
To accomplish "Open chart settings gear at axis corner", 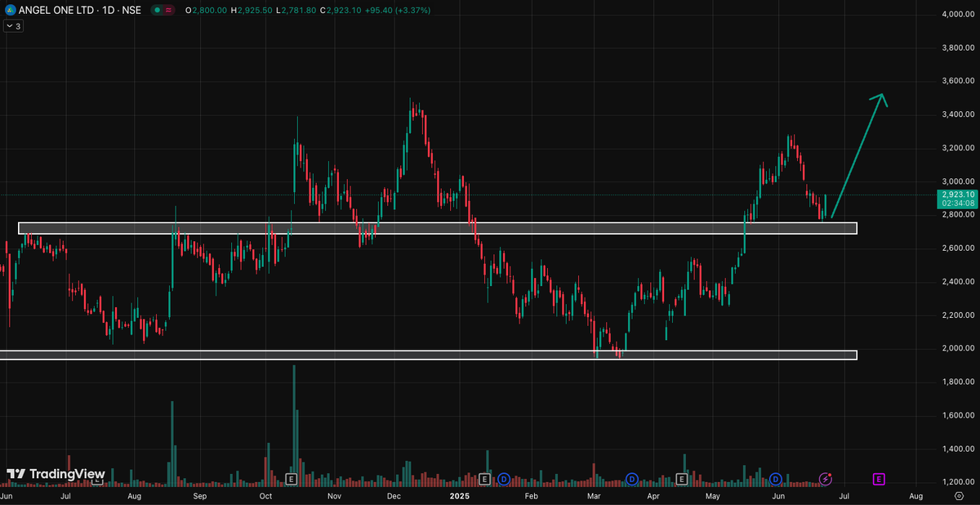I will click(959, 495).
